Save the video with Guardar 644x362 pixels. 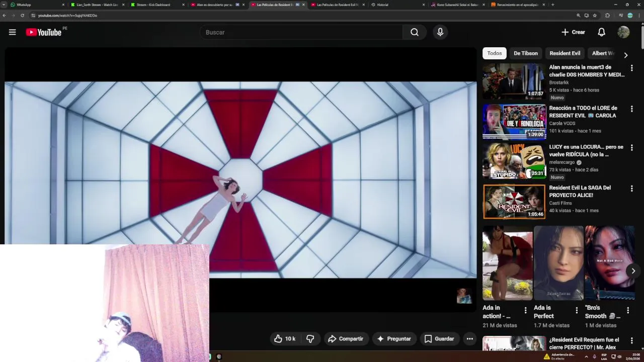coord(439,339)
